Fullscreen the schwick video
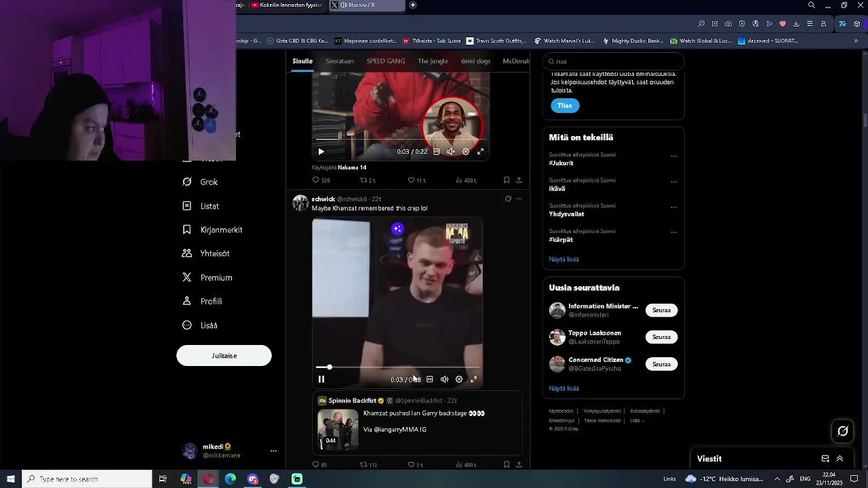Image resolution: width=868 pixels, height=488 pixels. (473, 380)
